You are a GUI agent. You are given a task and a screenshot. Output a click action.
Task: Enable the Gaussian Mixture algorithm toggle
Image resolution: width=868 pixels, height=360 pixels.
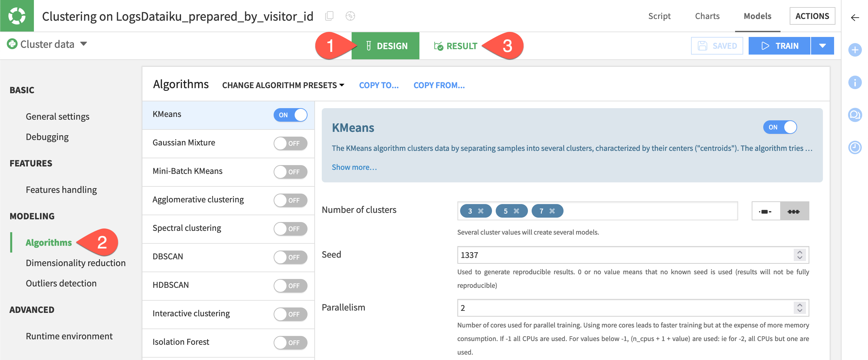tap(290, 143)
